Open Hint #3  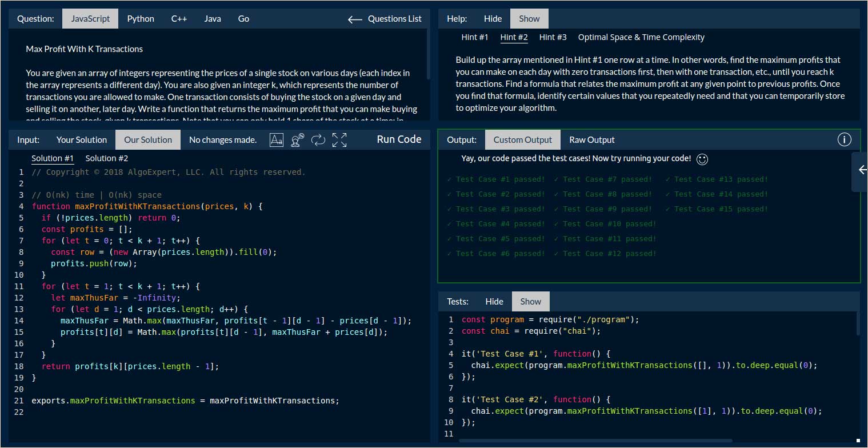553,37
